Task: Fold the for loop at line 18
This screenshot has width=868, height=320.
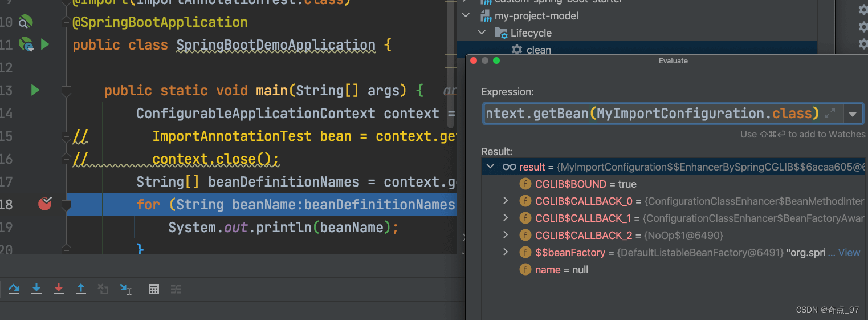Action: coord(66,204)
